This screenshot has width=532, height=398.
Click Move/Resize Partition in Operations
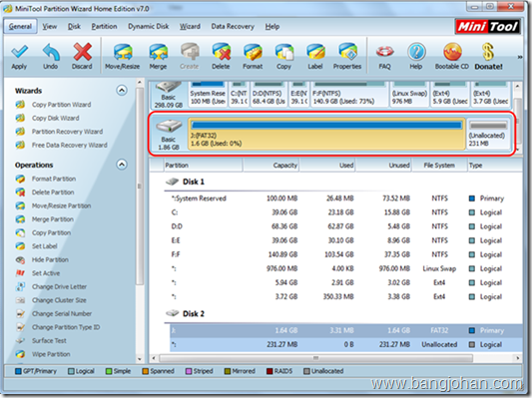point(62,205)
